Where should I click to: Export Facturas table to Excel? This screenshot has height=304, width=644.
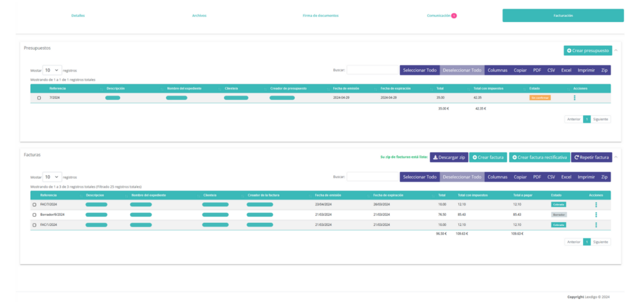pos(566,177)
